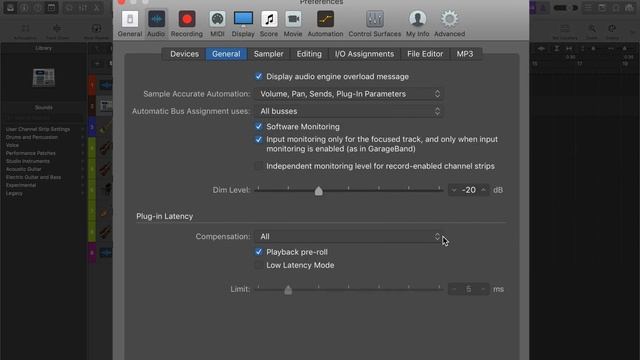Click the Dim Level -20 dB value field
Screen dimensions: 640x360
(469, 190)
